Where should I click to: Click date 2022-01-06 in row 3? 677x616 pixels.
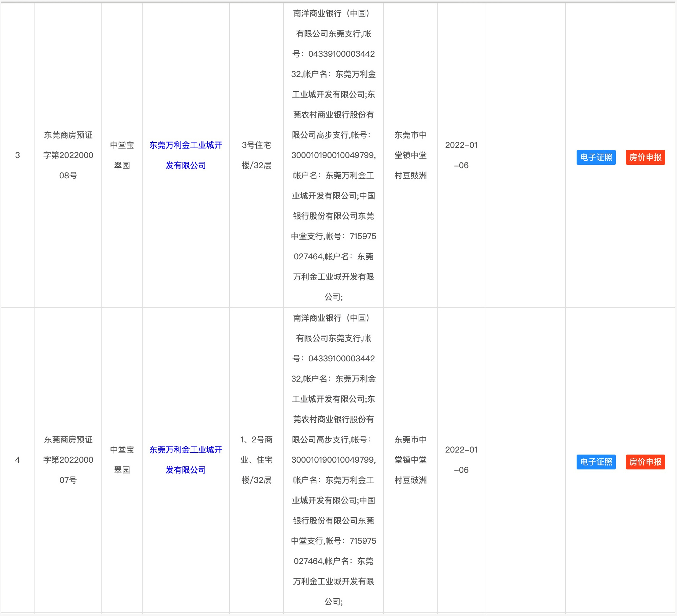pos(461,155)
